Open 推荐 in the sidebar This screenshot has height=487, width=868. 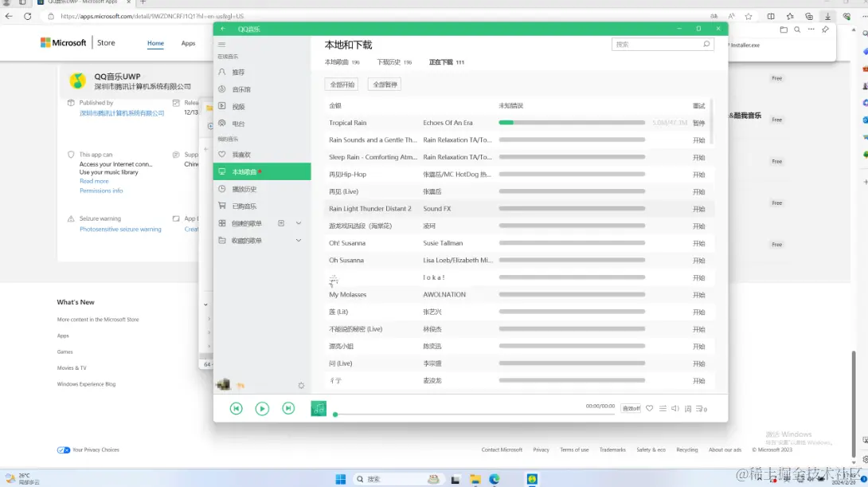pyautogui.click(x=239, y=72)
